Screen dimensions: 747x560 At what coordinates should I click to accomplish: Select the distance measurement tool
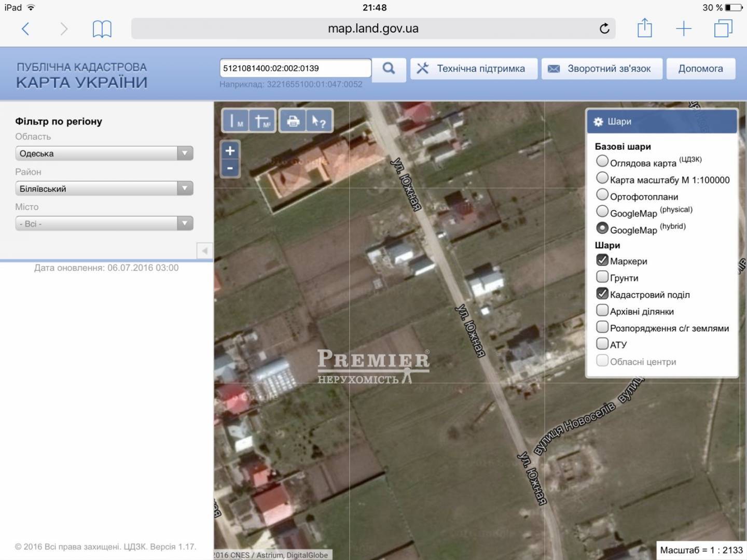click(x=236, y=121)
